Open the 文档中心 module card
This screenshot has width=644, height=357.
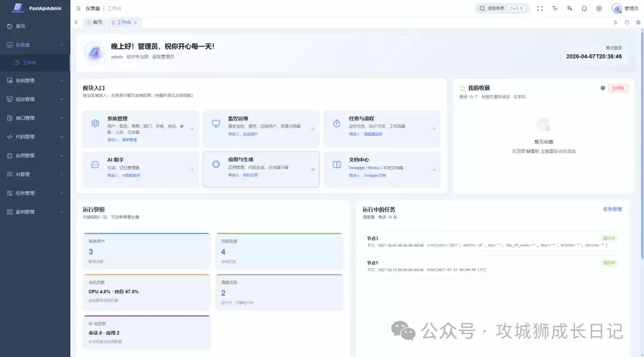point(382,169)
